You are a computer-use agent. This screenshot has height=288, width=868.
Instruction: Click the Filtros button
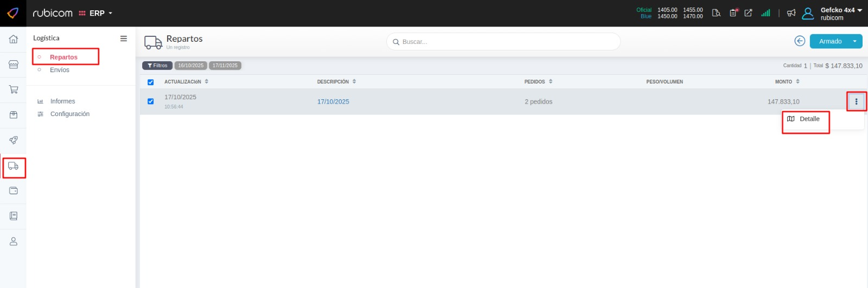157,66
